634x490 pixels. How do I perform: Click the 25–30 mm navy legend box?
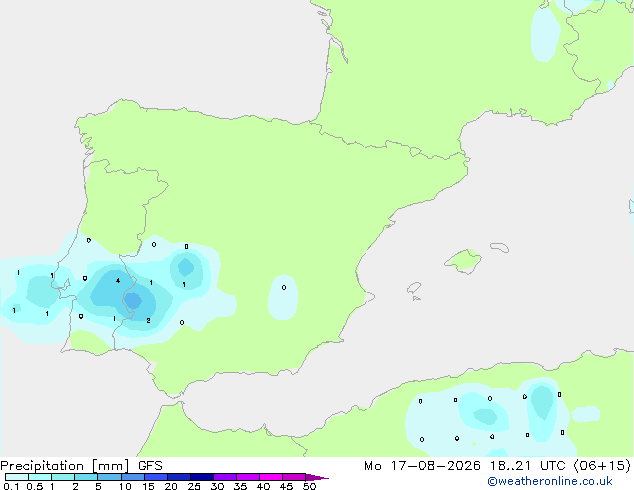202,477
